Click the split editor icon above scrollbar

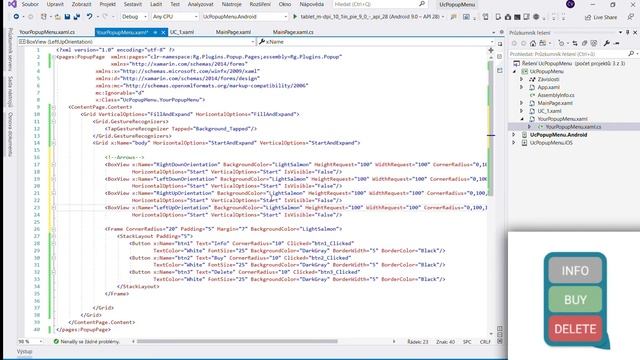point(491,50)
